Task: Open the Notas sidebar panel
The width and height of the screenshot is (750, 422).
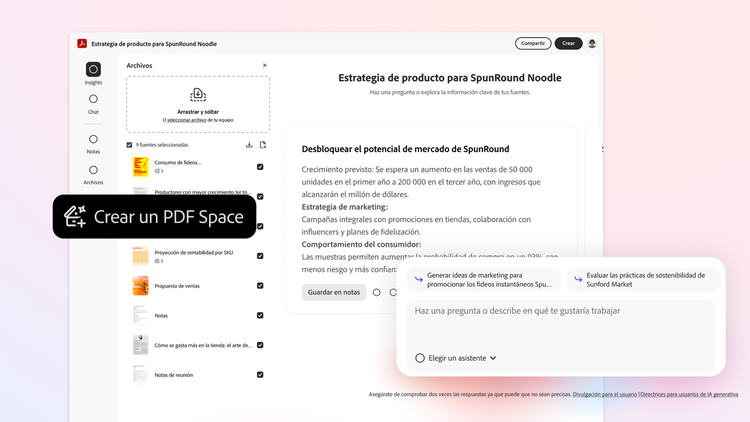Action: click(x=93, y=140)
